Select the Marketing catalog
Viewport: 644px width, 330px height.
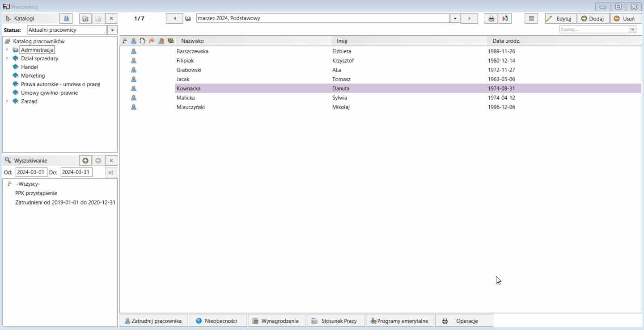(x=33, y=75)
